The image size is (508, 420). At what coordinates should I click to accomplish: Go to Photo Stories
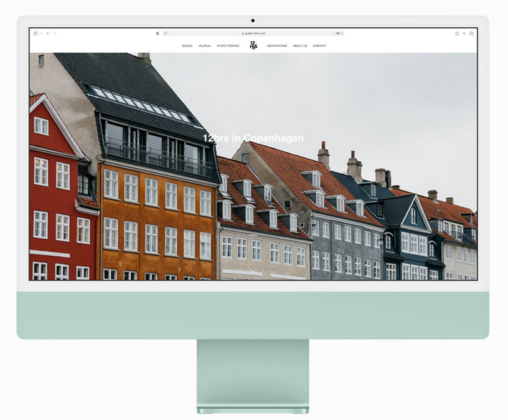click(x=228, y=46)
